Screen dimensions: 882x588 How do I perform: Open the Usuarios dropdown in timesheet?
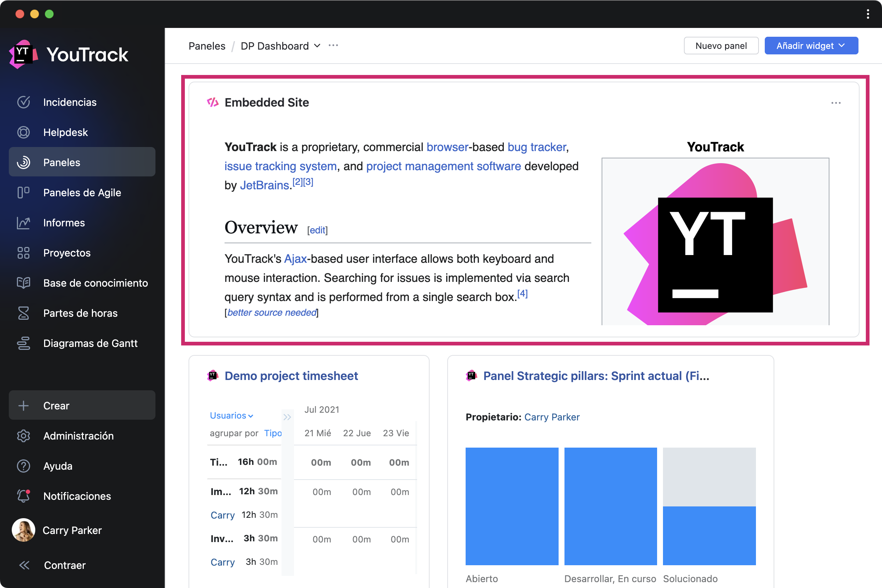(x=232, y=416)
